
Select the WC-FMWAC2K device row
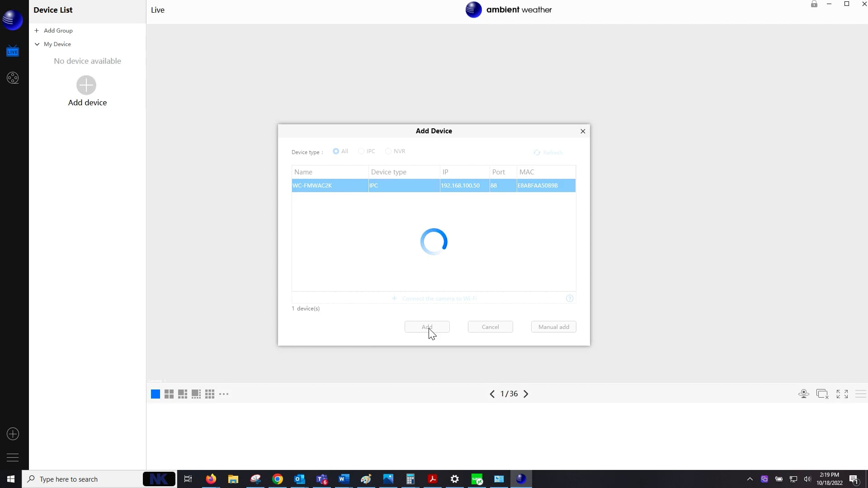pyautogui.click(x=434, y=185)
